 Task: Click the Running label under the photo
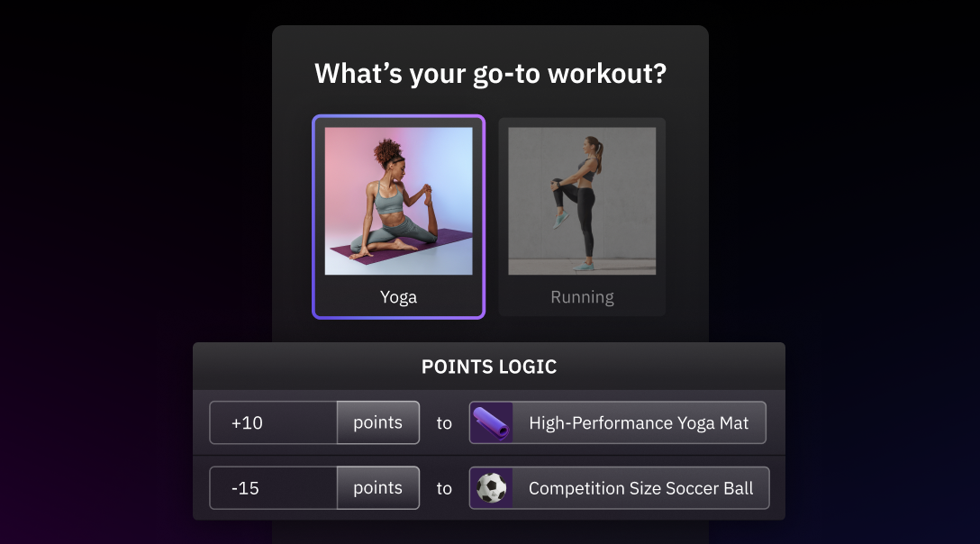(582, 297)
